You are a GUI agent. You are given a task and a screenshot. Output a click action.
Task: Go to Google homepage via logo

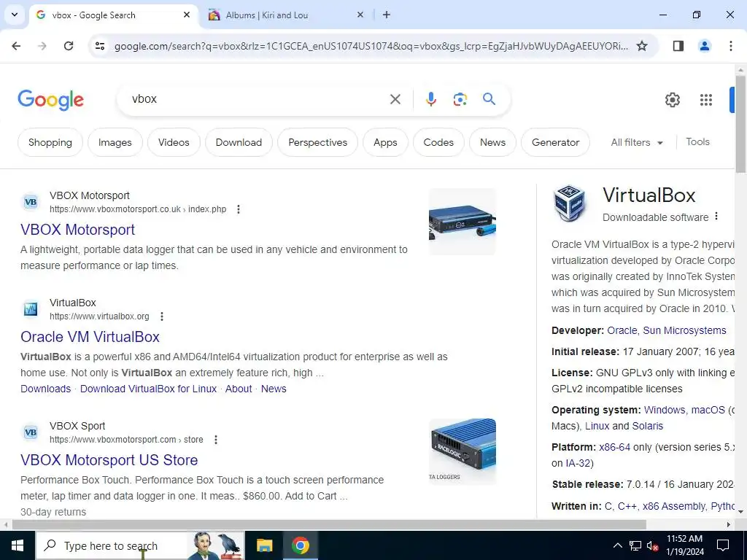(50, 99)
